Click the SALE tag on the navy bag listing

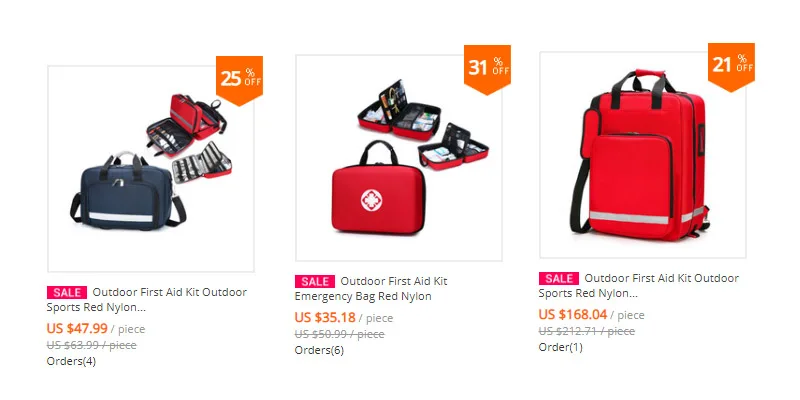click(x=67, y=292)
